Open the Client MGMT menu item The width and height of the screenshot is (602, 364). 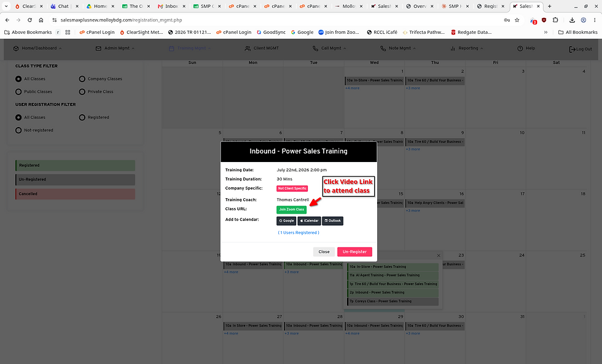[262, 48]
